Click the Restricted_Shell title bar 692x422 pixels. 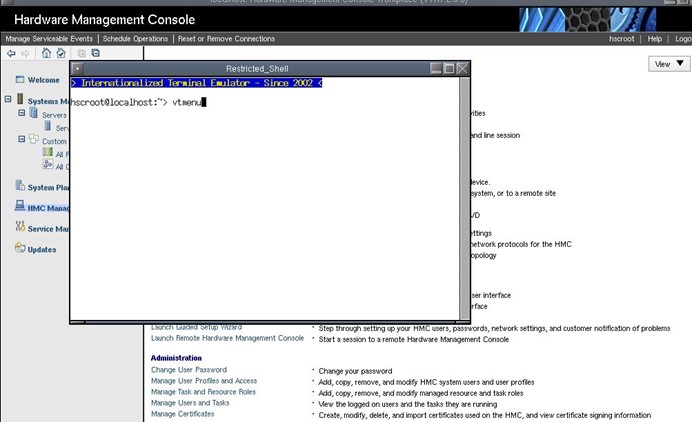tap(257, 68)
